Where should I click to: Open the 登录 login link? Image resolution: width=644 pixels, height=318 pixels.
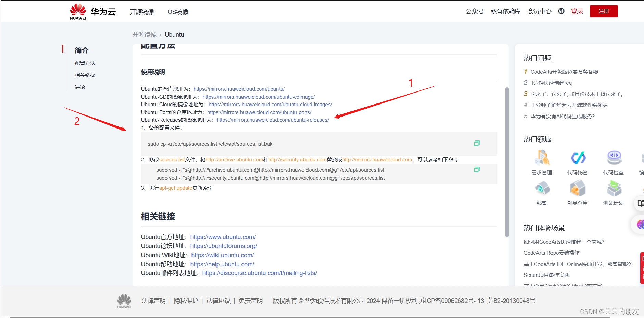tap(577, 11)
